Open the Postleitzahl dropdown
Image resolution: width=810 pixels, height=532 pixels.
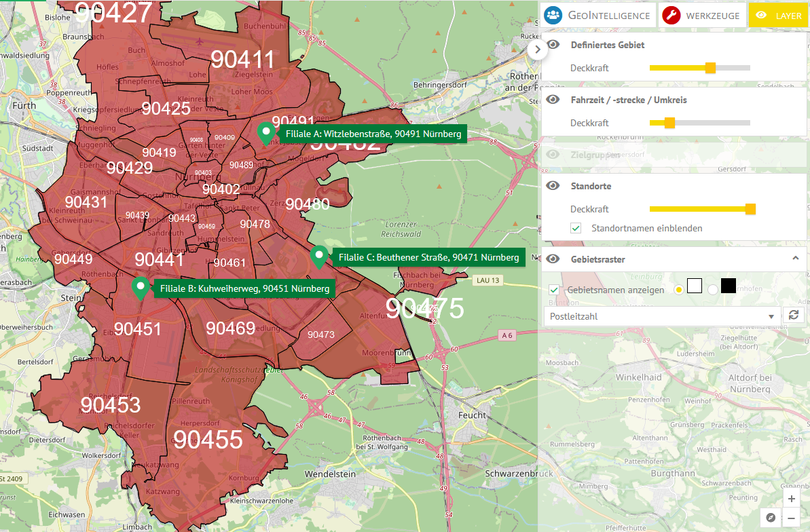(x=662, y=316)
